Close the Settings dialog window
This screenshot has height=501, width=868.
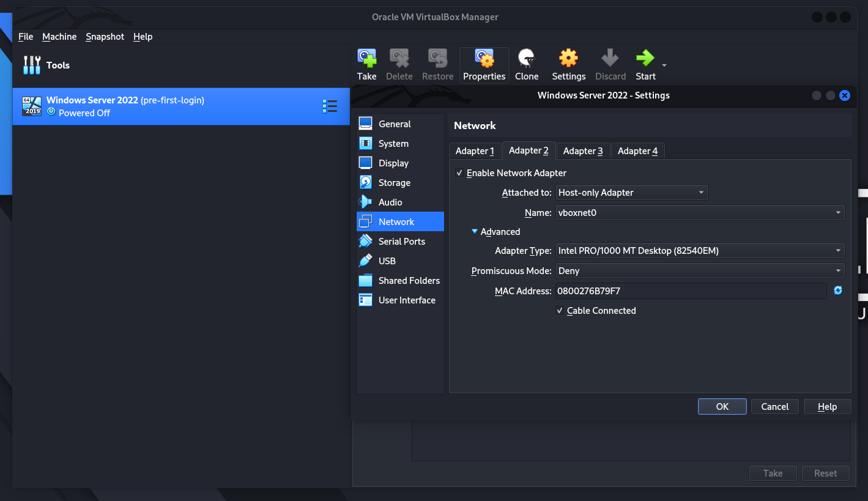click(845, 95)
